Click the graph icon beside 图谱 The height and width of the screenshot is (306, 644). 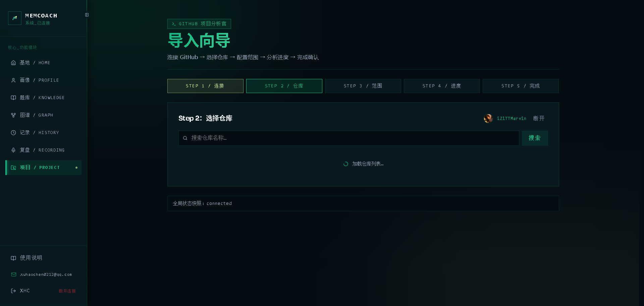coord(13,115)
